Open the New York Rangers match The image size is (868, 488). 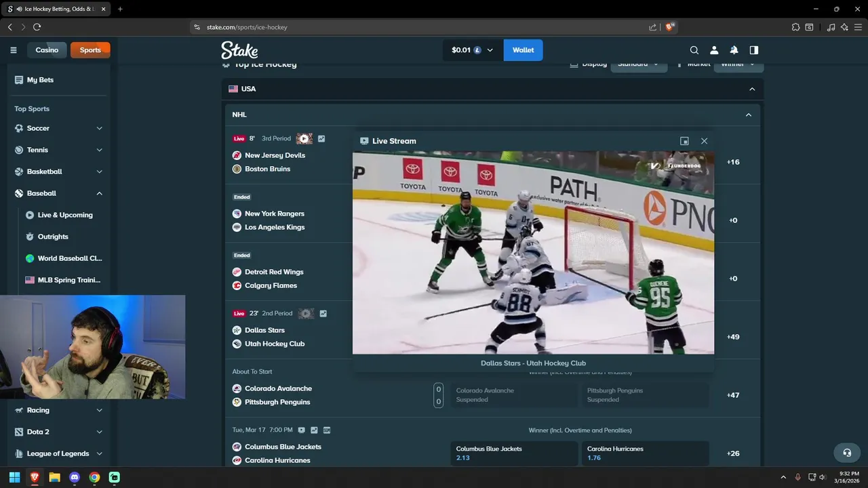click(275, 213)
